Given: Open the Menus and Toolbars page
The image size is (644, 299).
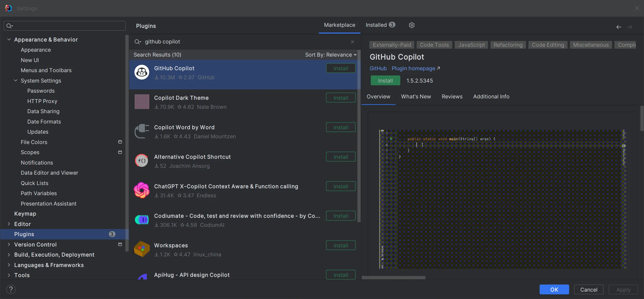Looking at the screenshot, I should click(46, 70).
